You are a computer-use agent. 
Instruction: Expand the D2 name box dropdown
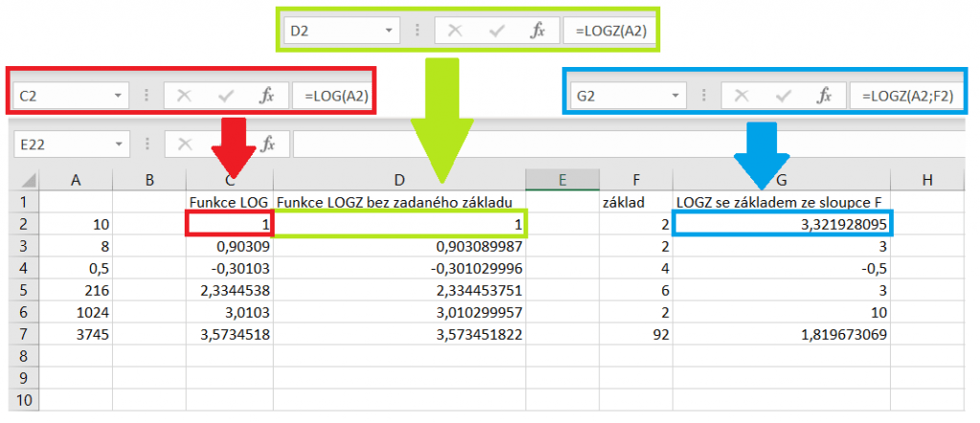pyautogui.click(x=390, y=31)
